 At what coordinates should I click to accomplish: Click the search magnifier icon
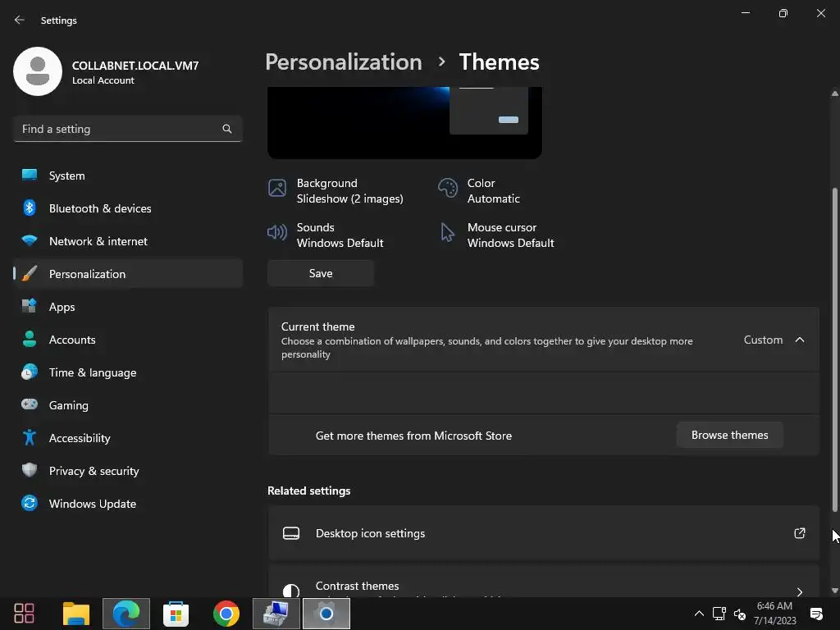tap(227, 129)
